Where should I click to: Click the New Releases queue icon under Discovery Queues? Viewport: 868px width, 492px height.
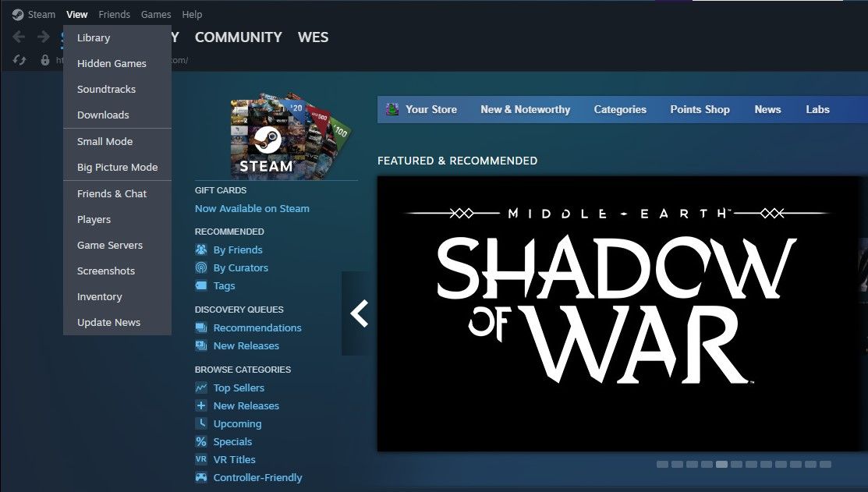201,345
